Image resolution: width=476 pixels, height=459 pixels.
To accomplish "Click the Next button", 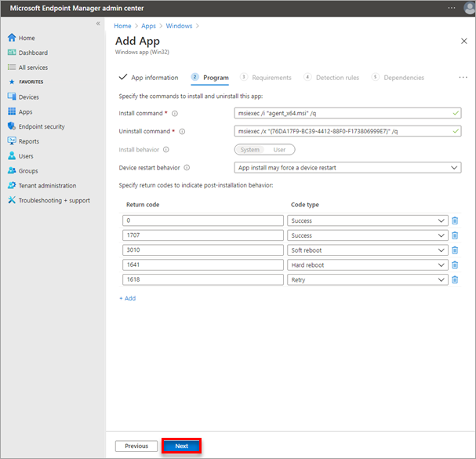I will click(x=182, y=446).
